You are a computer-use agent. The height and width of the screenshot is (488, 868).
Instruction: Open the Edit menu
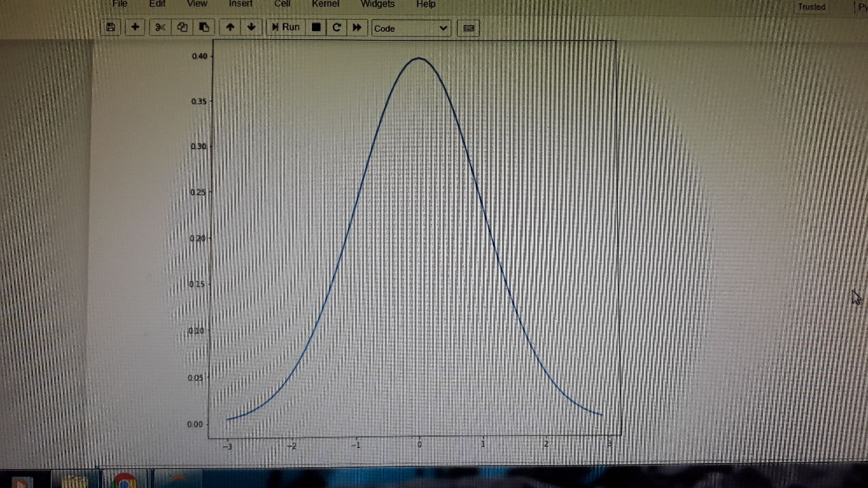pos(157,4)
